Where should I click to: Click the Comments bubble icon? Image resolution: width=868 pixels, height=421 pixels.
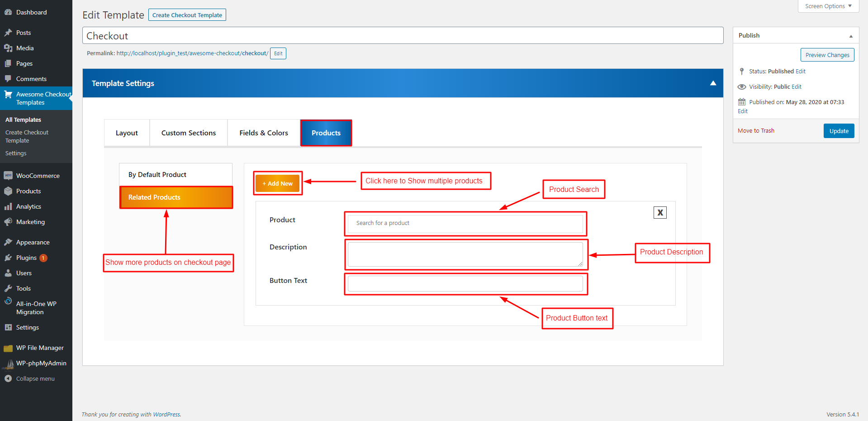tap(8, 79)
